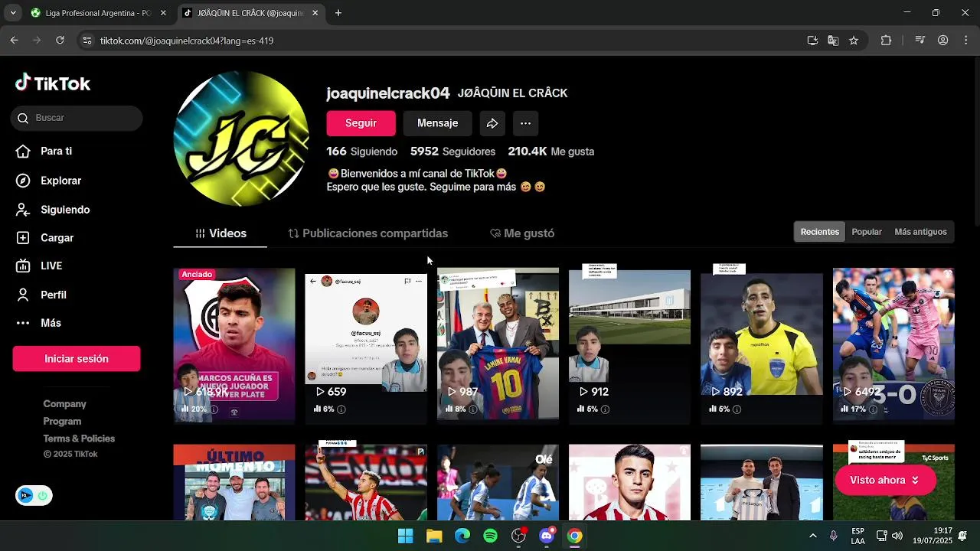This screenshot has height=551, width=980.
Task: Go to the Siguiendo feed
Action: (x=54, y=210)
